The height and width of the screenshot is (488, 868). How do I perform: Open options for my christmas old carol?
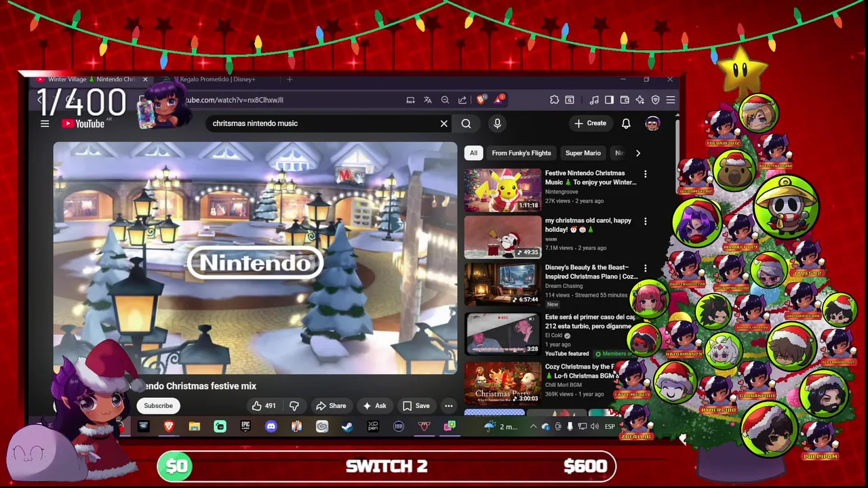click(x=646, y=222)
